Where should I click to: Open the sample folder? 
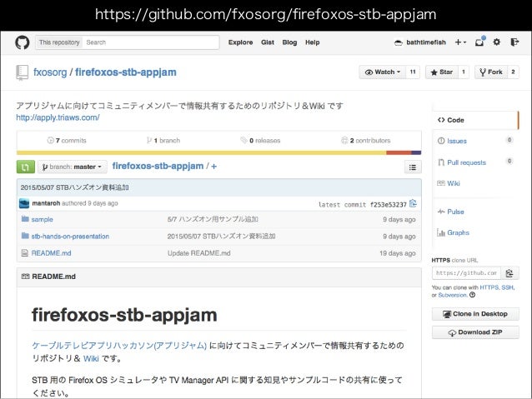[x=42, y=220]
